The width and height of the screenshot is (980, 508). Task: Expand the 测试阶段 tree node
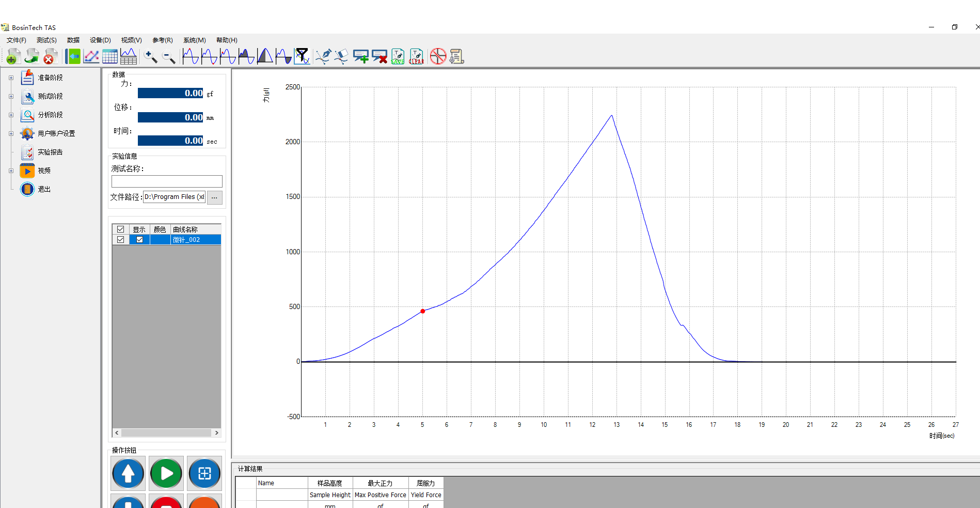pyautogui.click(x=11, y=97)
